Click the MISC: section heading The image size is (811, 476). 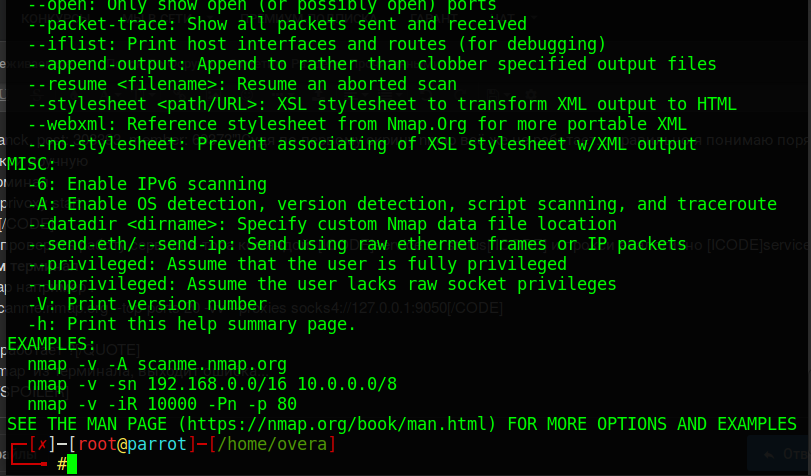[32, 164]
